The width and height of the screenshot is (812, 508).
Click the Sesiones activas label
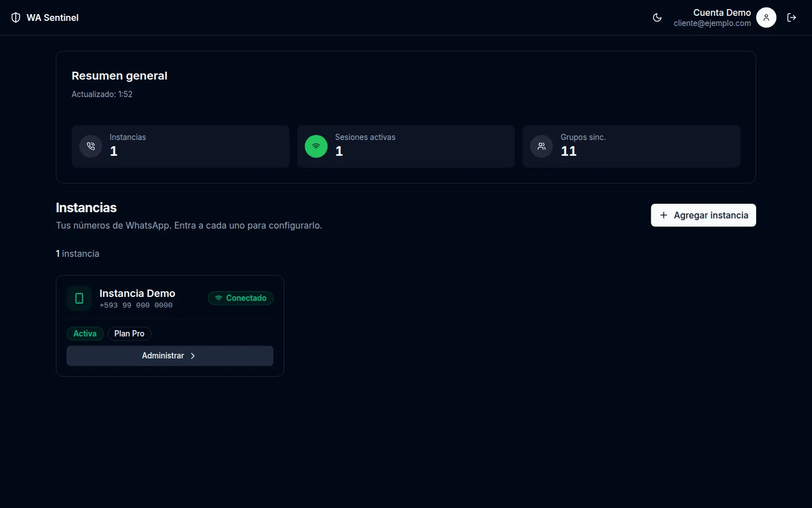[x=365, y=137]
